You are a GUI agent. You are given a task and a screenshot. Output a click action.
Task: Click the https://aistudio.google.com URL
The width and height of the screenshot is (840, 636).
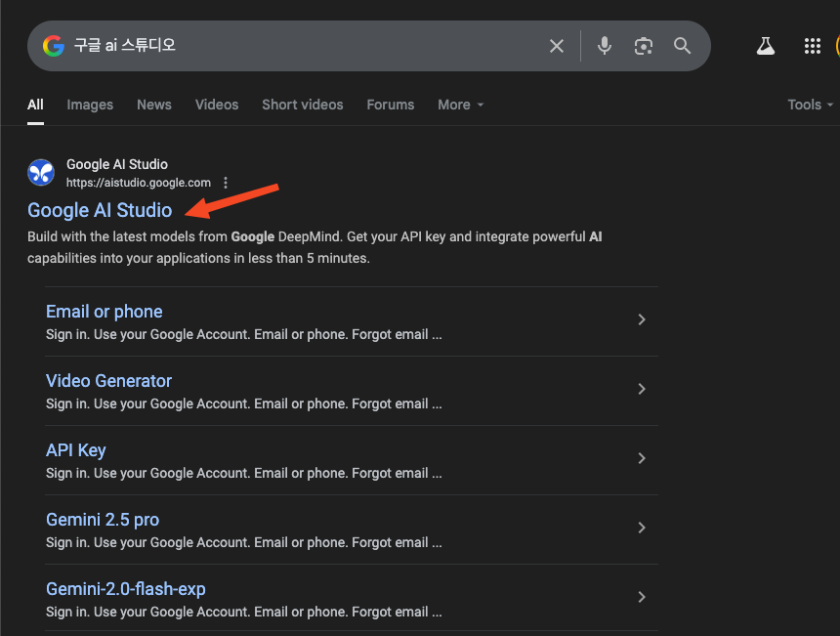coord(139,183)
